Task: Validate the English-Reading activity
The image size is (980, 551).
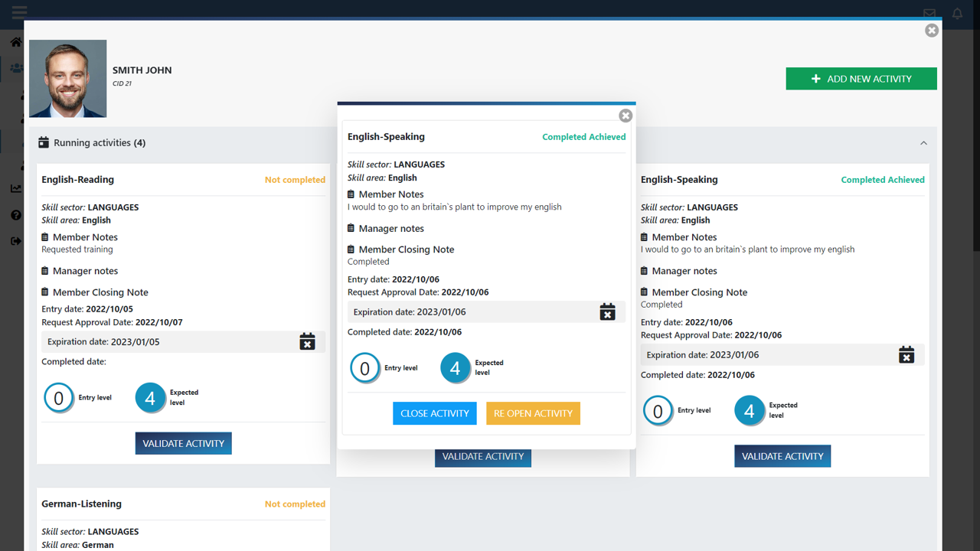Action: pyautogui.click(x=183, y=443)
